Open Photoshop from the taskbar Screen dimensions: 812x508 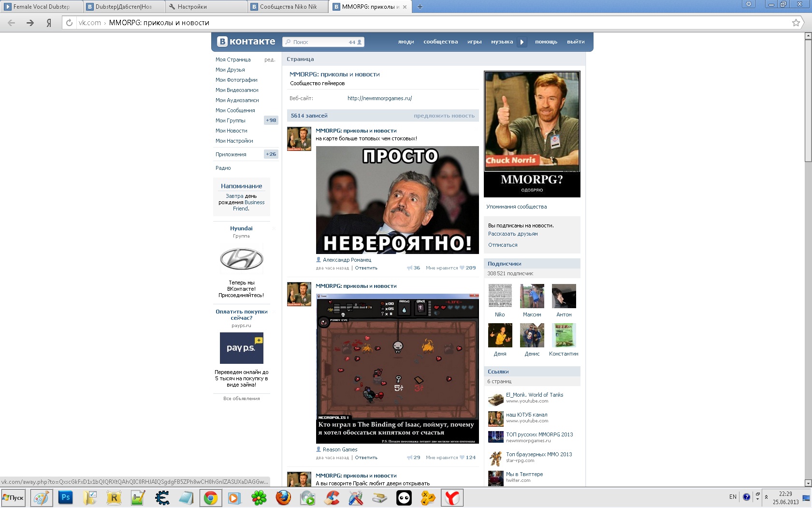(x=65, y=497)
